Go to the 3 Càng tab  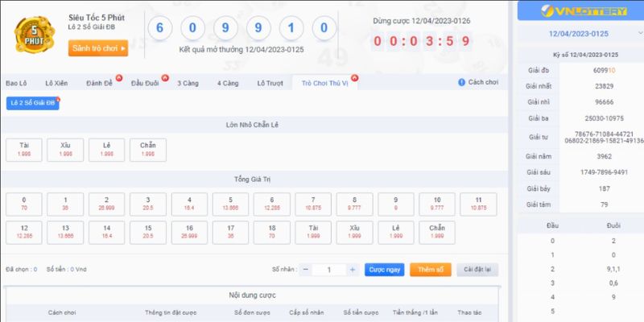(188, 84)
